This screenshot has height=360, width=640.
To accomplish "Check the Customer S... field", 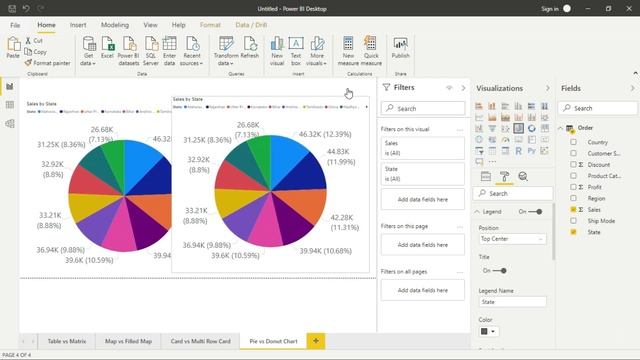I will (x=573, y=153).
